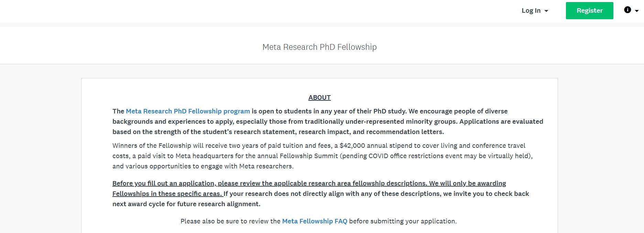Click the 'annual Fellowship Summit' phrase
This screenshot has width=644, height=233.
[x=297, y=156]
